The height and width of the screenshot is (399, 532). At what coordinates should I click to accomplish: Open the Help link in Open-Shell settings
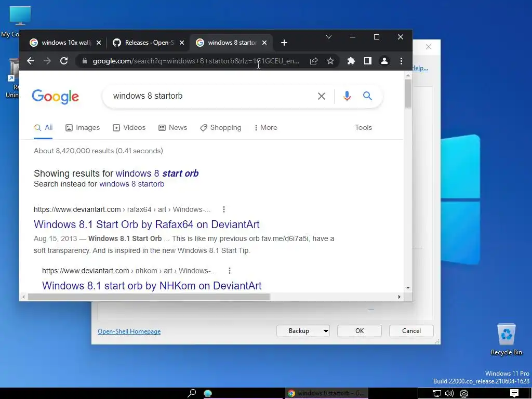pyautogui.click(x=420, y=68)
